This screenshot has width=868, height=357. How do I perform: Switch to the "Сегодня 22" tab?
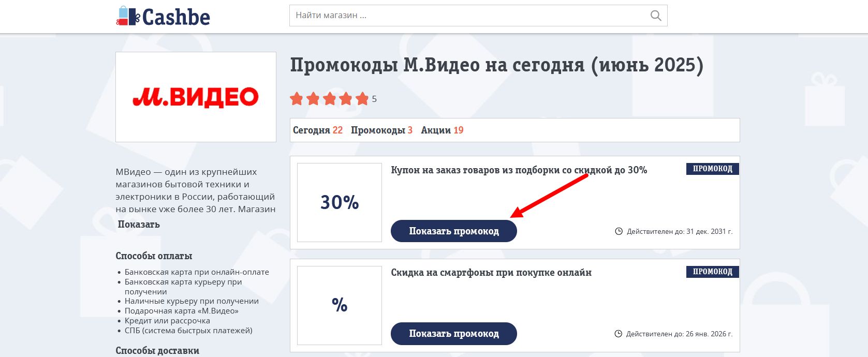point(318,130)
